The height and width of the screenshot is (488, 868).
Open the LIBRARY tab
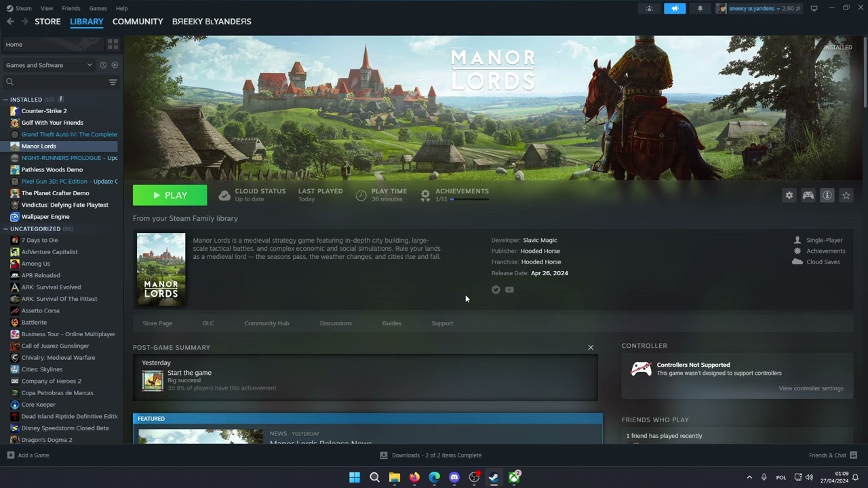coord(87,22)
